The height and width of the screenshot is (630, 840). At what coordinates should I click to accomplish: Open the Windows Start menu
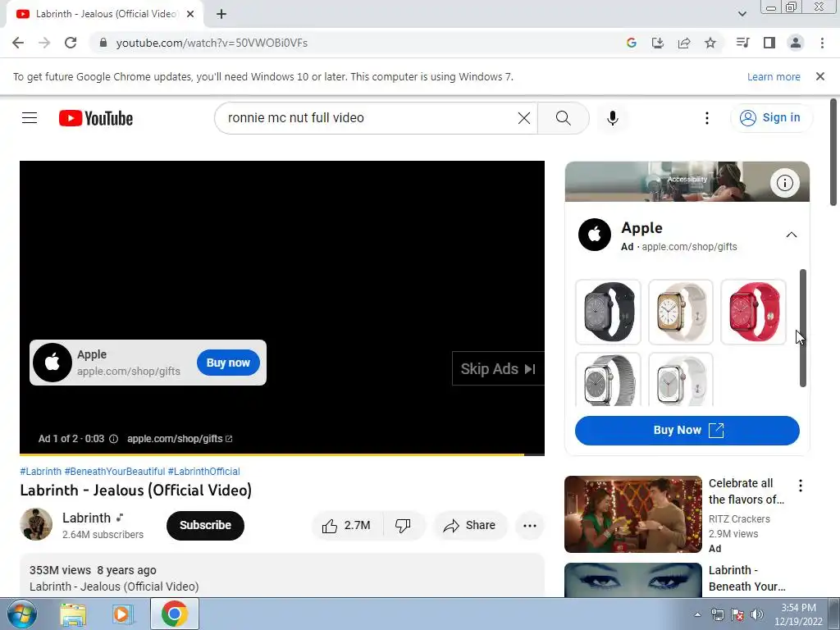21,614
